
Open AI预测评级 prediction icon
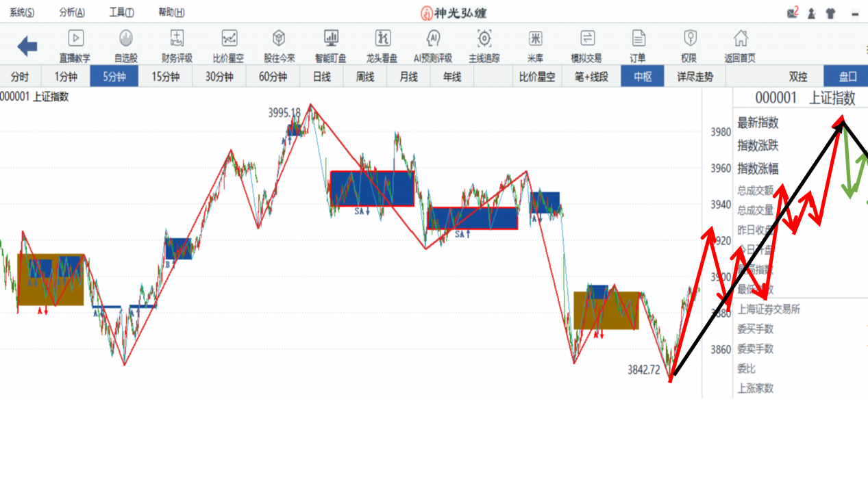point(433,38)
